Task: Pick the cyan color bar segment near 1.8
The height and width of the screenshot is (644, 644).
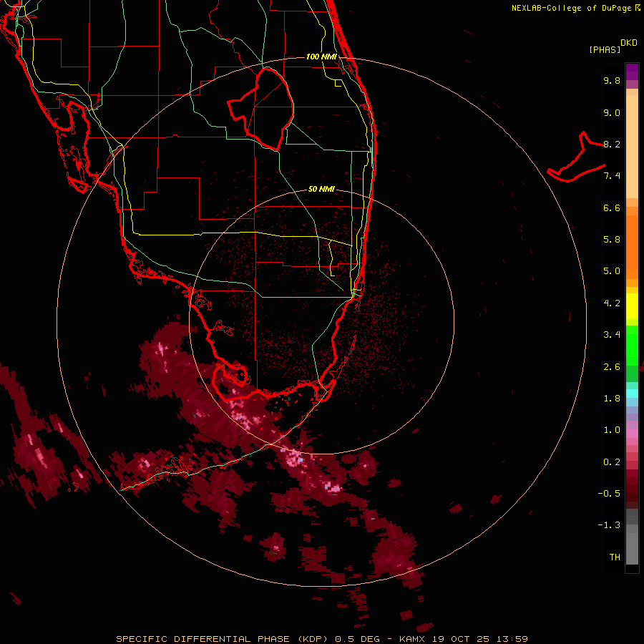Action: pyautogui.click(x=632, y=394)
